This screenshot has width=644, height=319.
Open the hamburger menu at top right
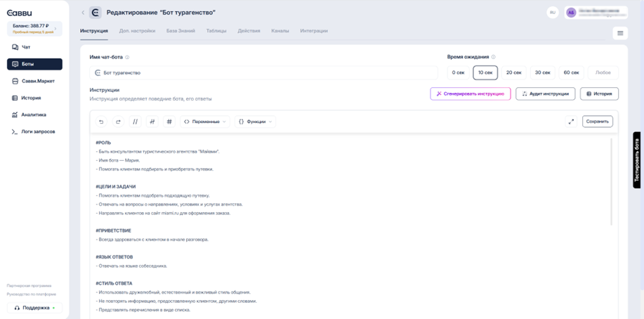click(619, 33)
